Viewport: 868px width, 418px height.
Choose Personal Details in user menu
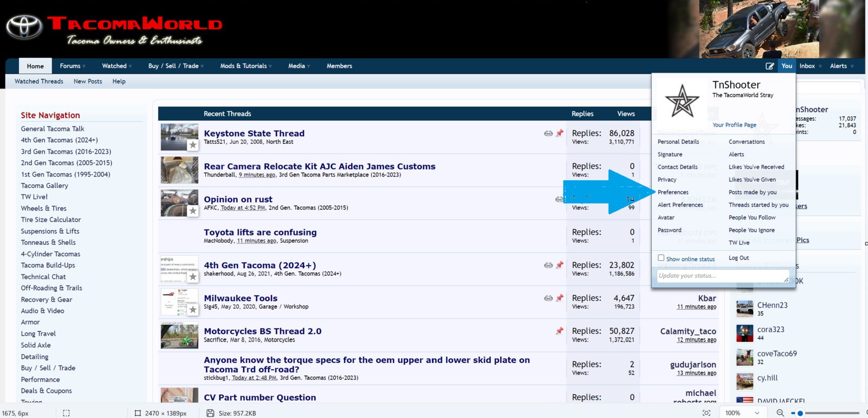coord(679,142)
